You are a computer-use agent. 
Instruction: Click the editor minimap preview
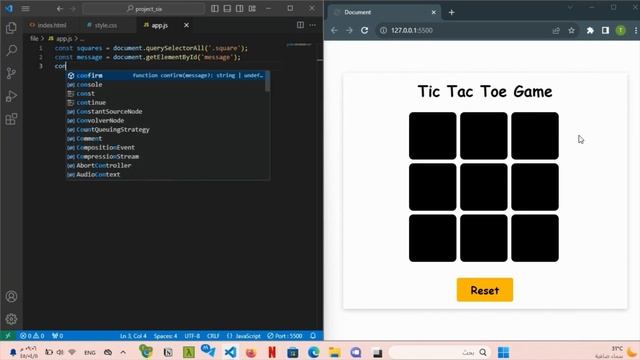pyautogui.click(x=298, y=44)
